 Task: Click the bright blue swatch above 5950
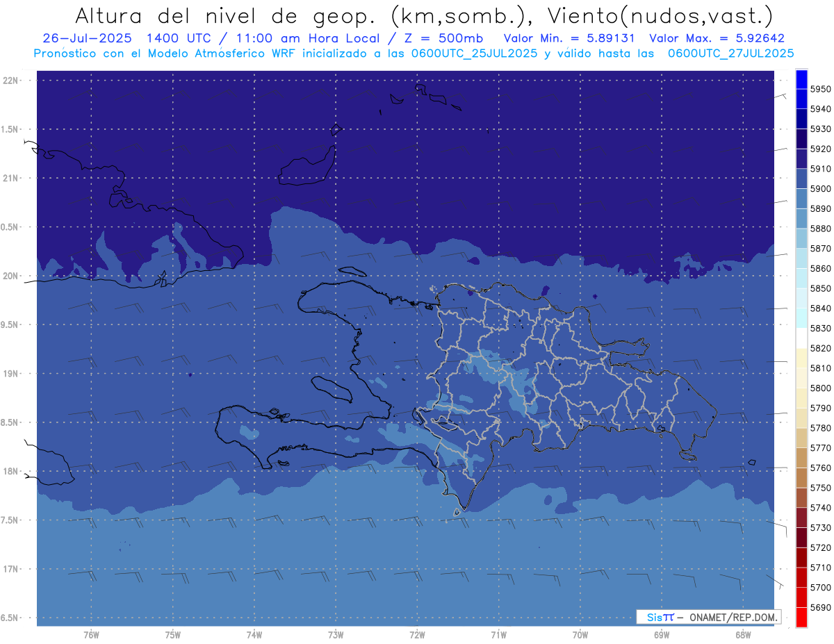point(801,79)
